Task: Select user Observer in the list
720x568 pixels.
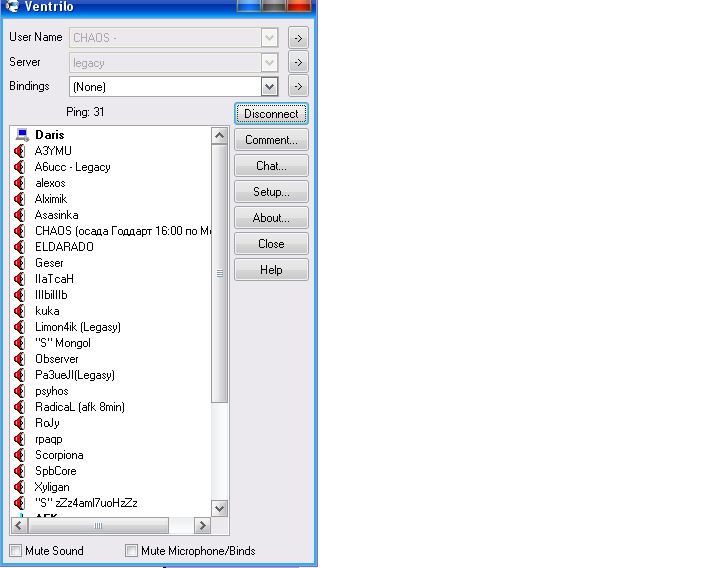Action: tap(57, 359)
